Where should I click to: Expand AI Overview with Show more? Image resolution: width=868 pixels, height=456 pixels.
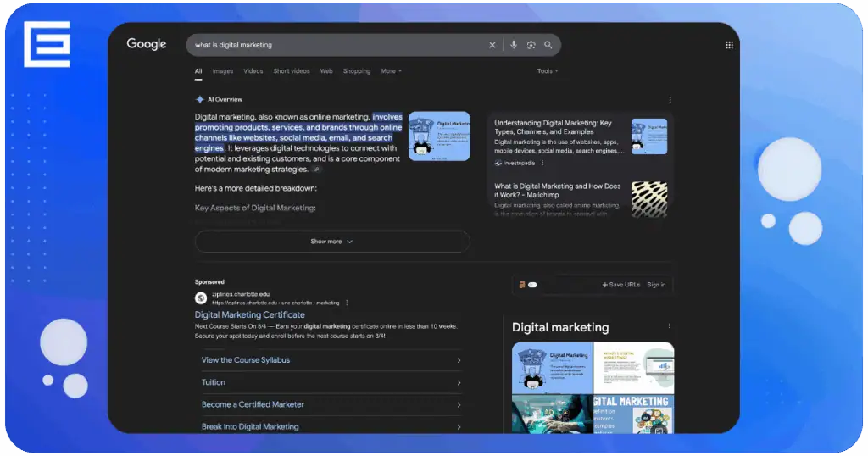pyautogui.click(x=332, y=242)
